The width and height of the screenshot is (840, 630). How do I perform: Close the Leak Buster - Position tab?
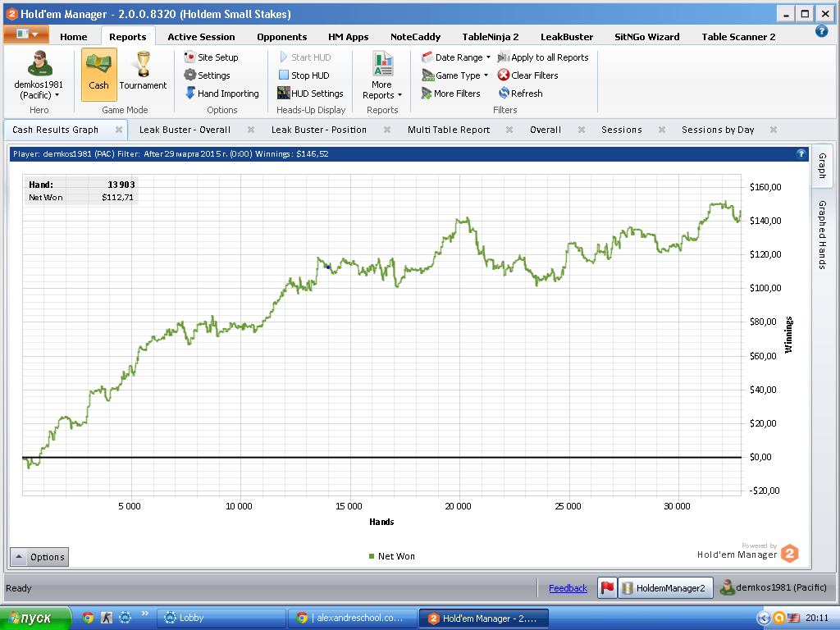387,130
